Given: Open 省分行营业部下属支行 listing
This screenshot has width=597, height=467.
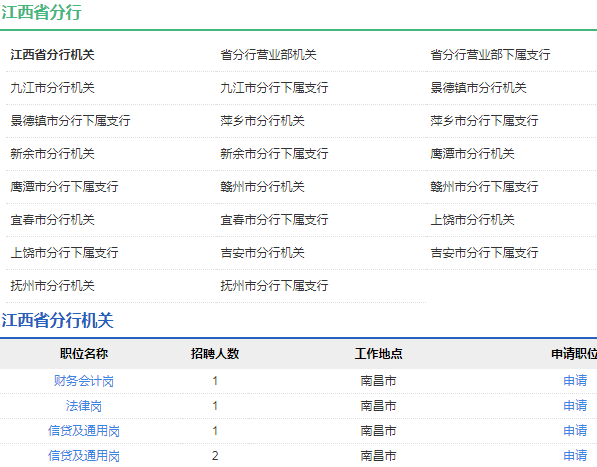Looking at the screenshot, I should [490, 55].
